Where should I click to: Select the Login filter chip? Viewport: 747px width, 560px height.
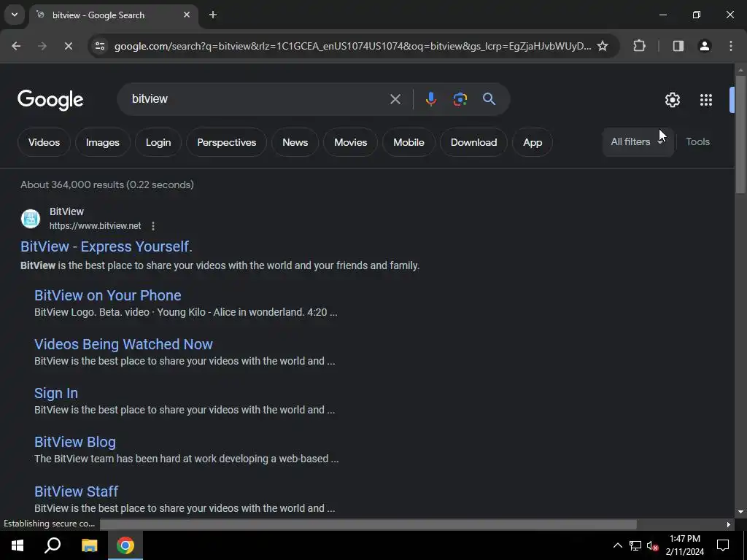tap(158, 142)
